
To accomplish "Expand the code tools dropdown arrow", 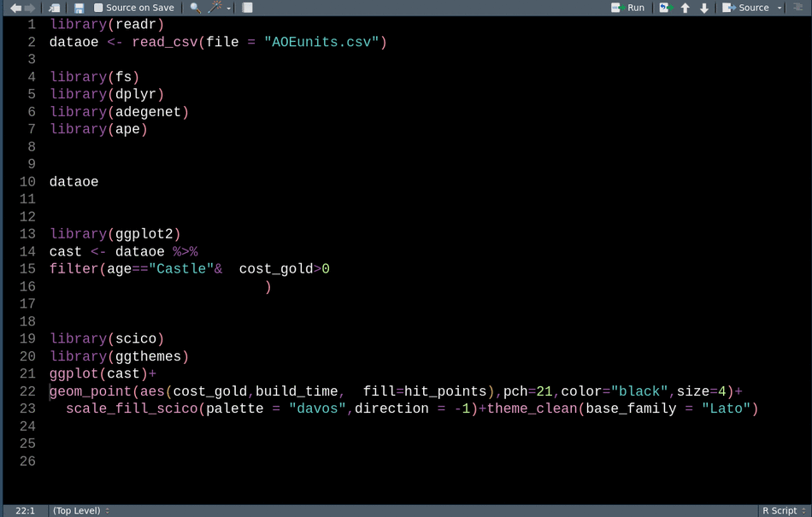I will 228,9.
